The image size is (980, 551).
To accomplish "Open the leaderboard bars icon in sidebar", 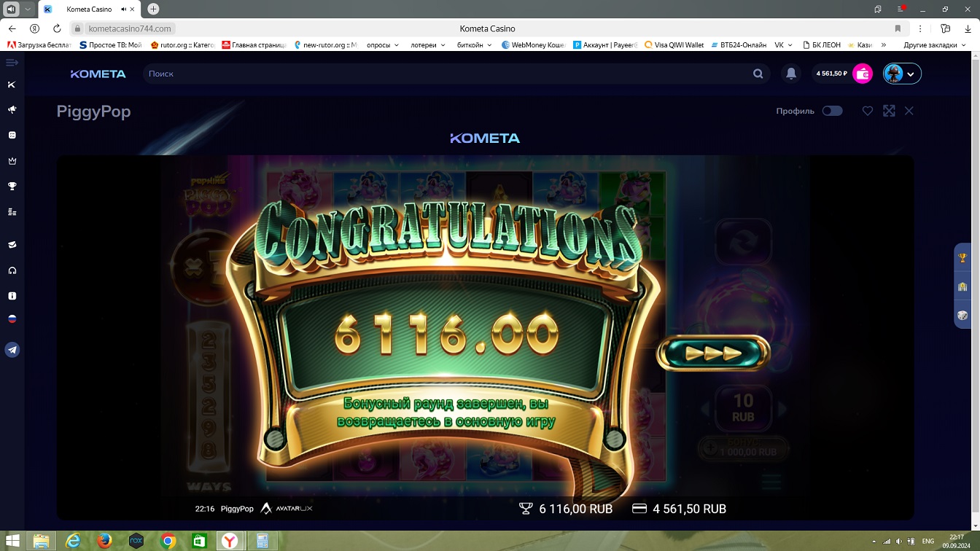I will click(x=12, y=212).
